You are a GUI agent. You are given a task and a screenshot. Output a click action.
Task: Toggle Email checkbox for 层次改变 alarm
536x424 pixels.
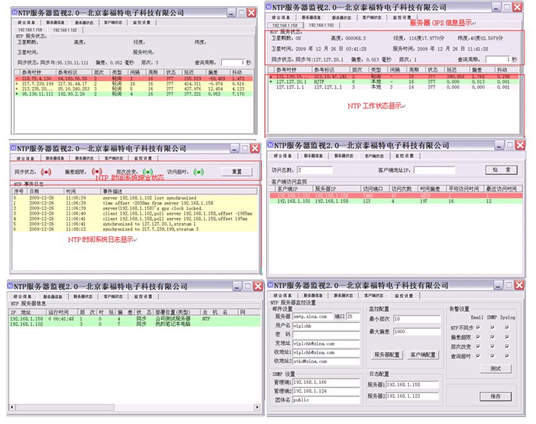(478, 346)
